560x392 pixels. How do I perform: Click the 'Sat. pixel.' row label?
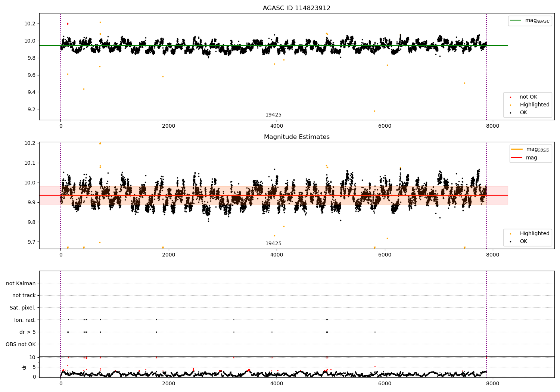pos(23,308)
